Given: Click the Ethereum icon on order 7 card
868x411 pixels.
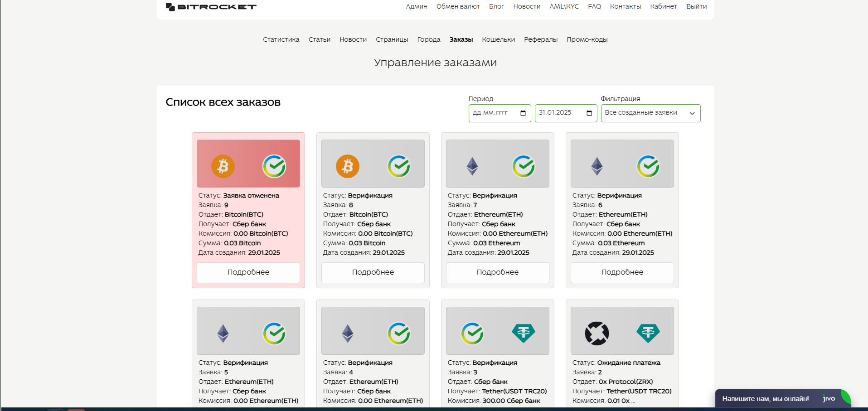Looking at the screenshot, I should [472, 166].
